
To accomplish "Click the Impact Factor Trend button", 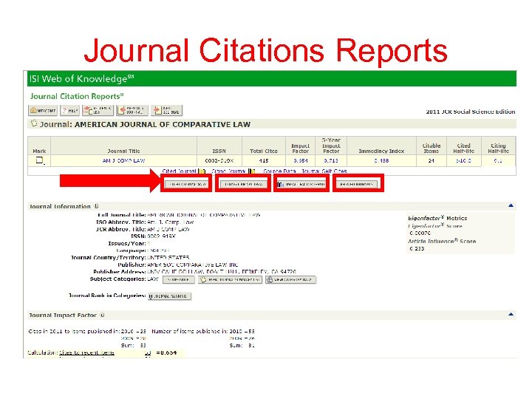I will click(x=301, y=184).
